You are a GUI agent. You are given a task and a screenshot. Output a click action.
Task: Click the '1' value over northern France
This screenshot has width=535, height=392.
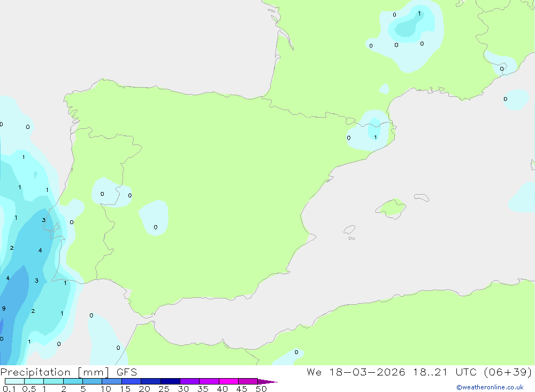point(419,14)
